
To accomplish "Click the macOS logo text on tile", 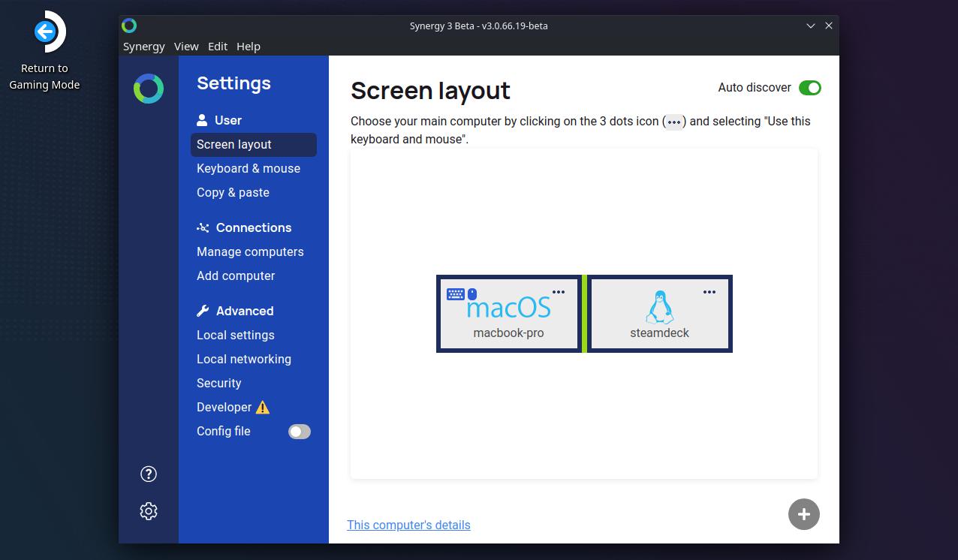I will pyautogui.click(x=509, y=306).
